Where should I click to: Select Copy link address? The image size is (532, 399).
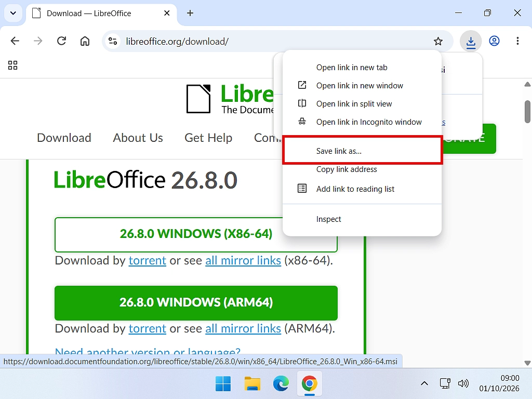pyautogui.click(x=362, y=169)
